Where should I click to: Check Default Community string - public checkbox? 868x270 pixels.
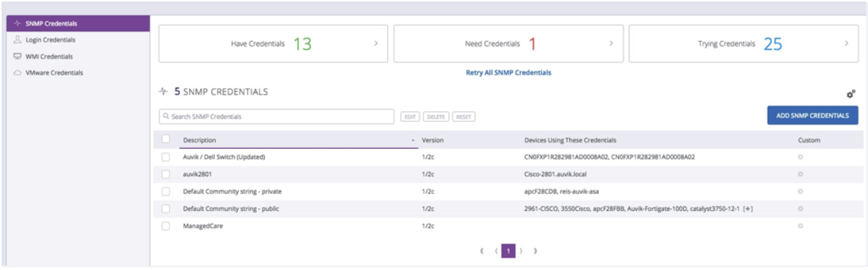(x=166, y=209)
